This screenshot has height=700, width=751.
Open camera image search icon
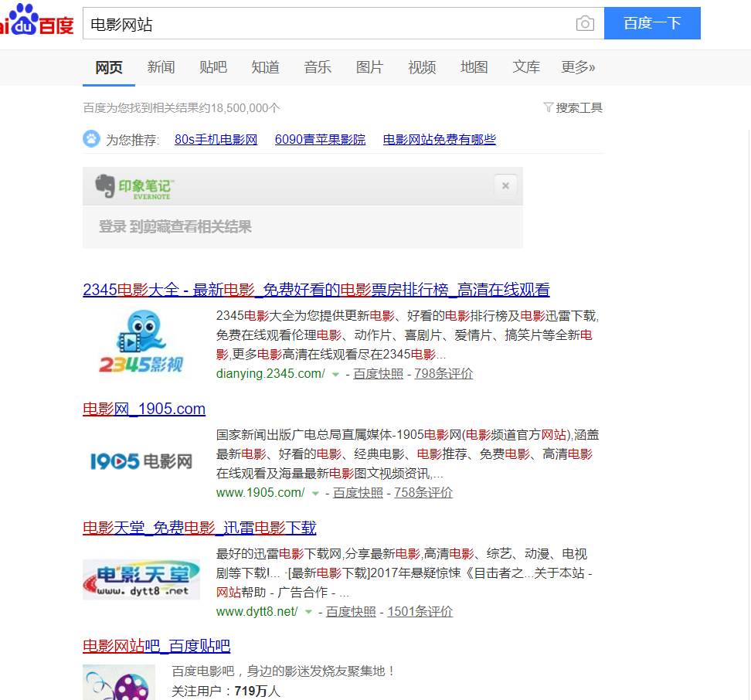coord(585,23)
